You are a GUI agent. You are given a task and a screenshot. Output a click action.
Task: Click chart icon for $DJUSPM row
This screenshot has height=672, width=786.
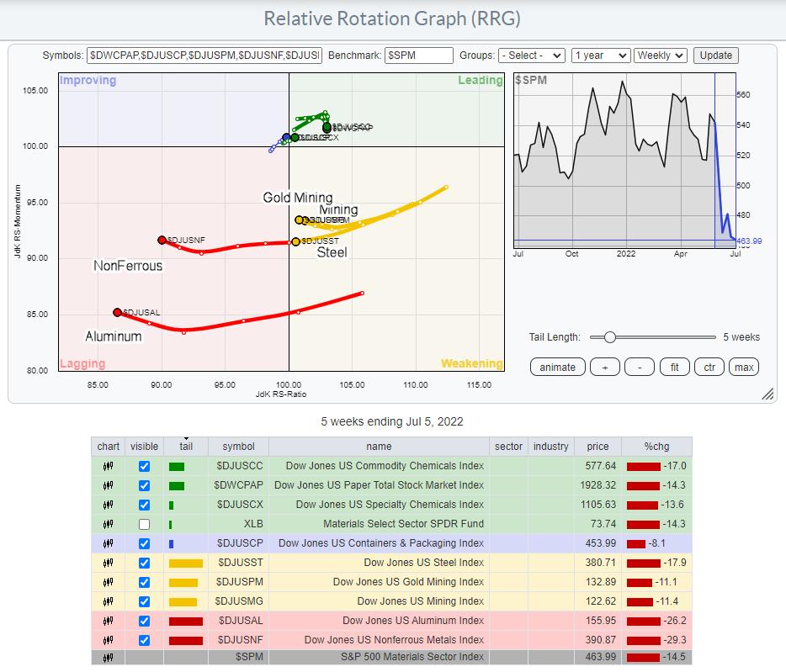(x=108, y=582)
